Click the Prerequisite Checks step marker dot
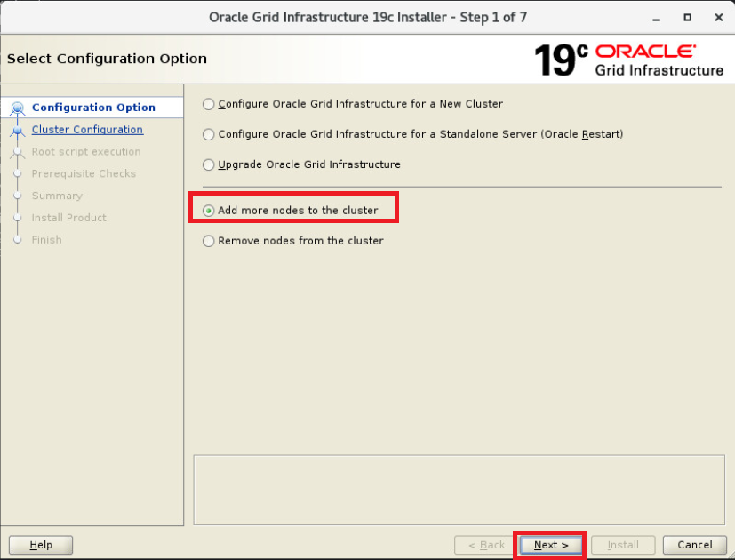Image resolution: width=735 pixels, height=560 pixels. click(18, 173)
